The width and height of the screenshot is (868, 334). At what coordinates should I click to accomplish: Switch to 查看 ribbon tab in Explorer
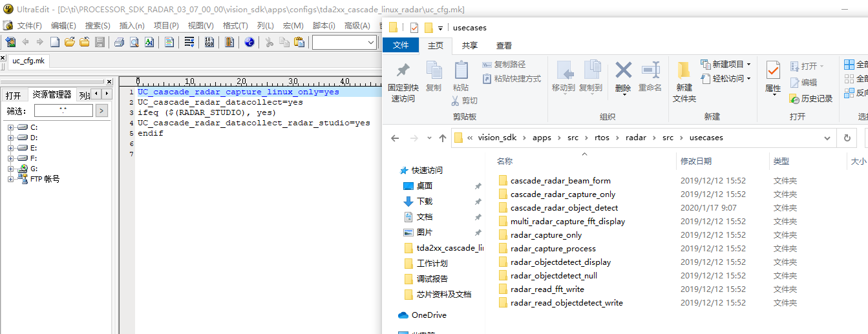pyautogui.click(x=504, y=45)
